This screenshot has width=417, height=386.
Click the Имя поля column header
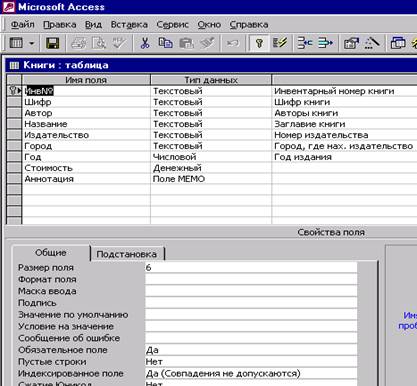[x=86, y=80]
